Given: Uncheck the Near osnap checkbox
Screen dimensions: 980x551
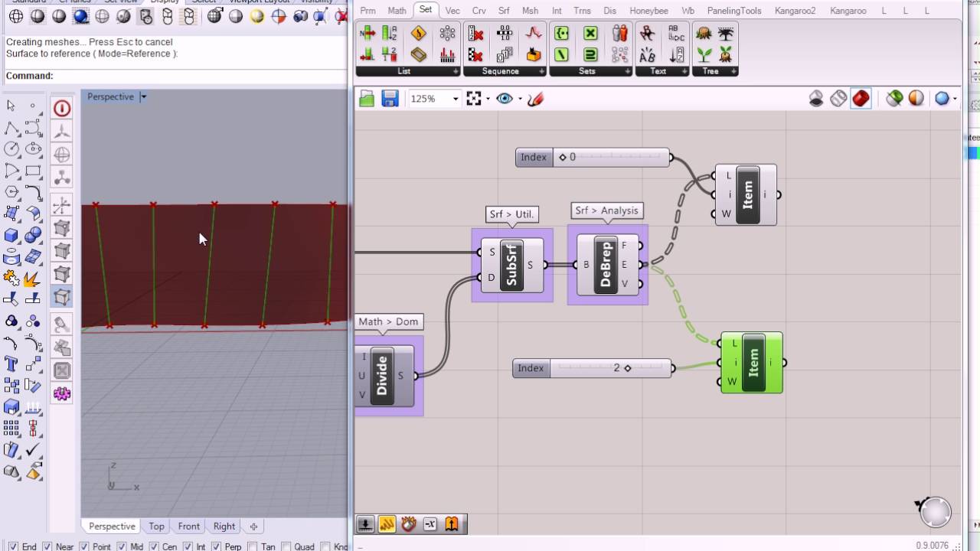Looking at the screenshot, I should coord(47,546).
